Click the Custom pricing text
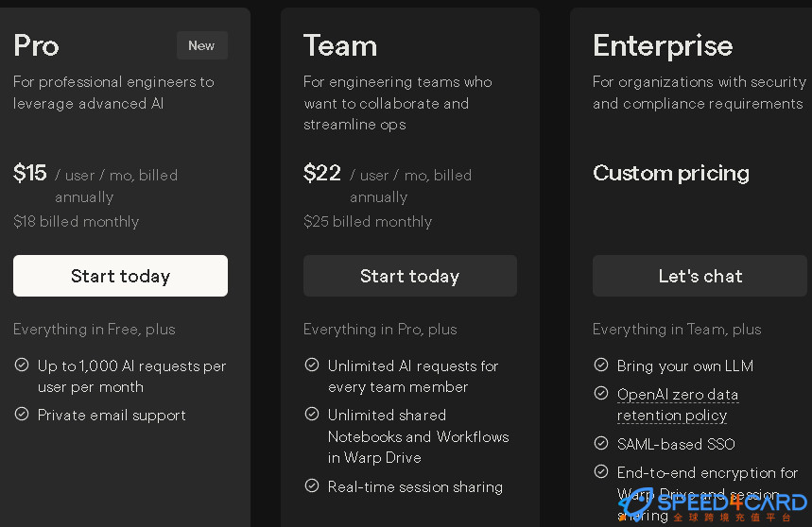Viewport: 812px width, 527px height. tap(671, 173)
